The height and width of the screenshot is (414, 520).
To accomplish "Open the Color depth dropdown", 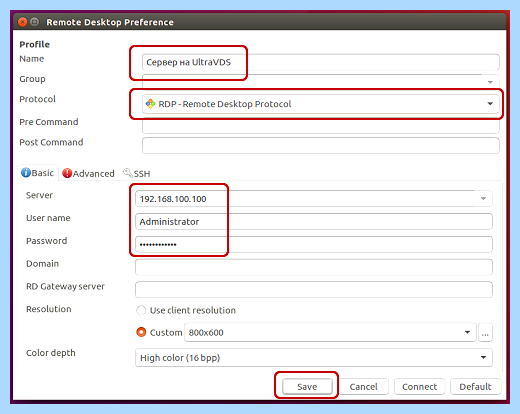I will 314,358.
